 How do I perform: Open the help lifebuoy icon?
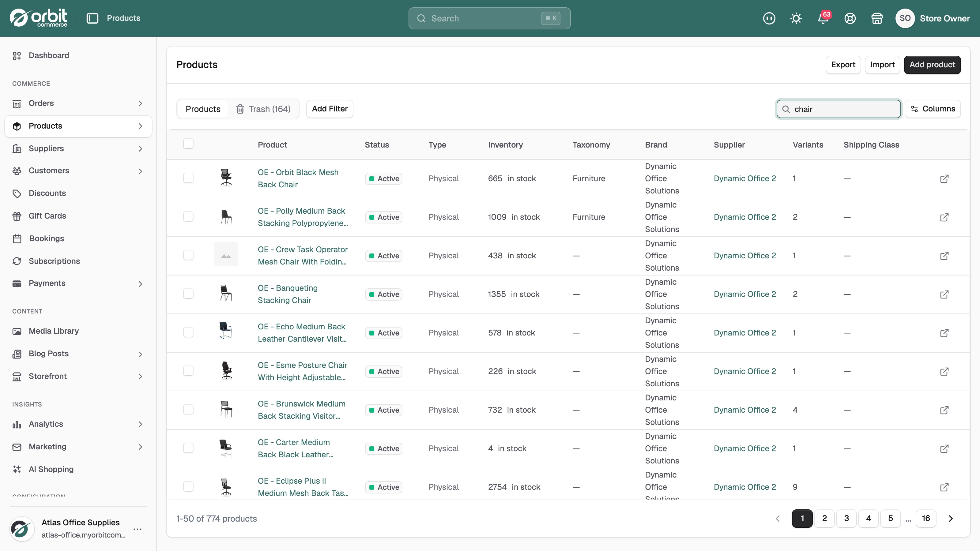click(850, 18)
